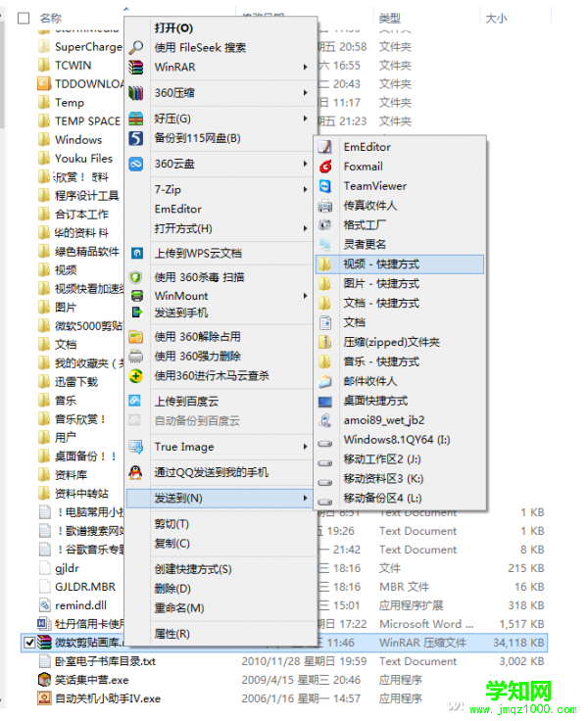Select the GJLDR.MBR file
Screen dimensions: 588x721
pyautogui.click(x=85, y=587)
